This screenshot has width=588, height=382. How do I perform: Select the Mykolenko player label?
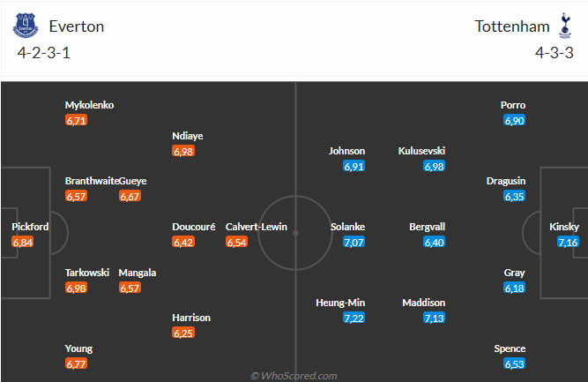[89, 105]
